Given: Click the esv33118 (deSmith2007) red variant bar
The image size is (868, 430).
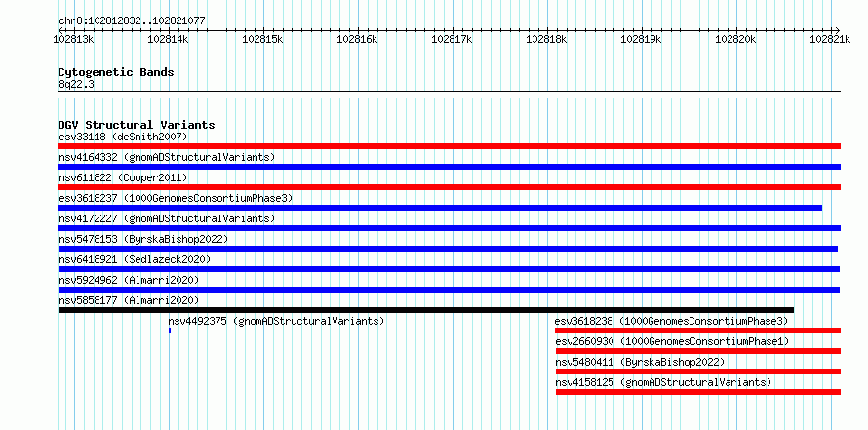Looking at the screenshot, I should pyautogui.click(x=449, y=146).
